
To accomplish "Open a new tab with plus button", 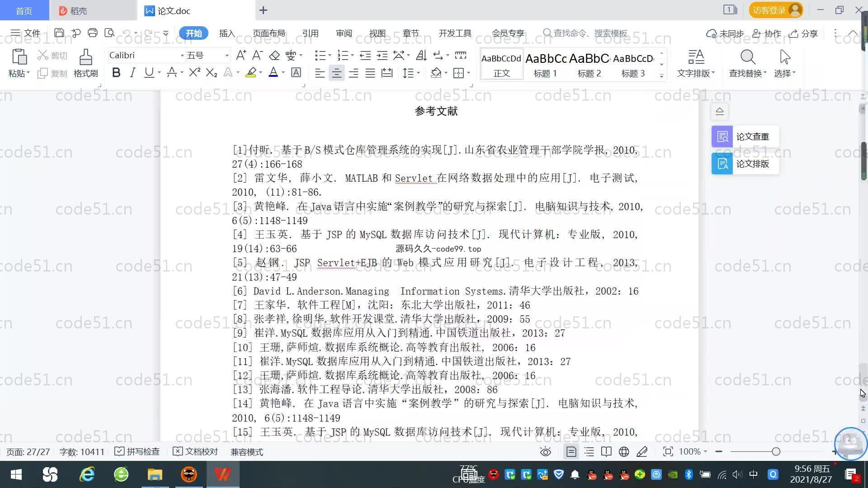I will click(264, 10).
